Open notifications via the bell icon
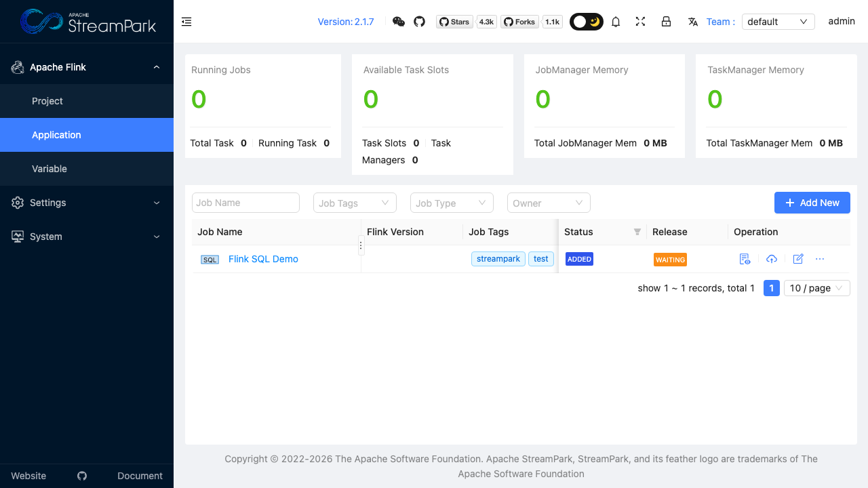 616,22
